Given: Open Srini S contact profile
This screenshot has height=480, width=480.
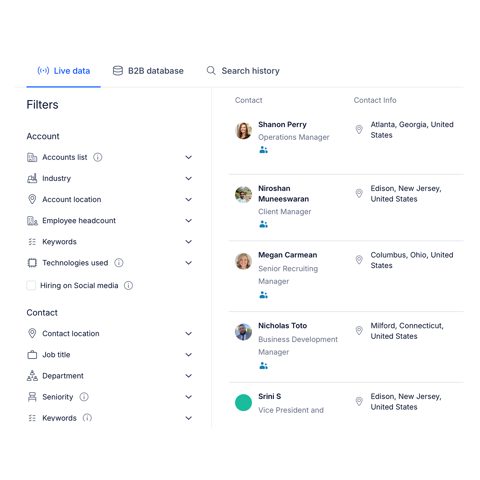Looking at the screenshot, I should (270, 396).
